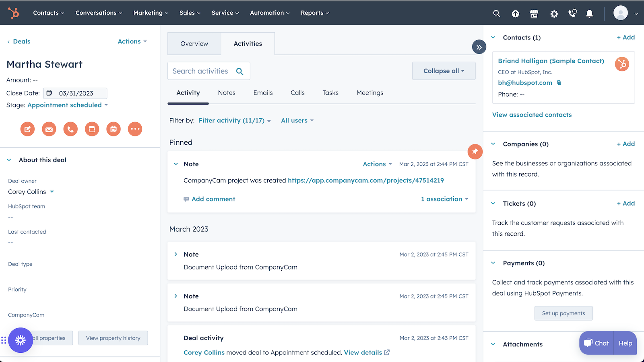Click the Set up payments button
Image resolution: width=644 pixels, height=362 pixels.
[x=563, y=313]
